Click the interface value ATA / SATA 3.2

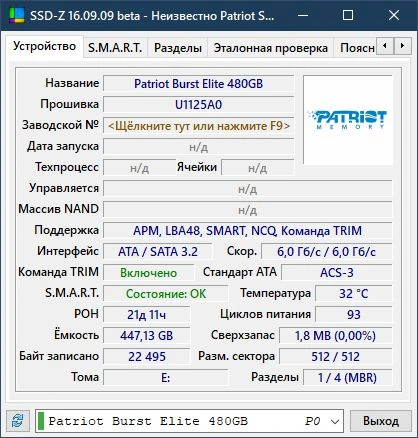coord(158,252)
